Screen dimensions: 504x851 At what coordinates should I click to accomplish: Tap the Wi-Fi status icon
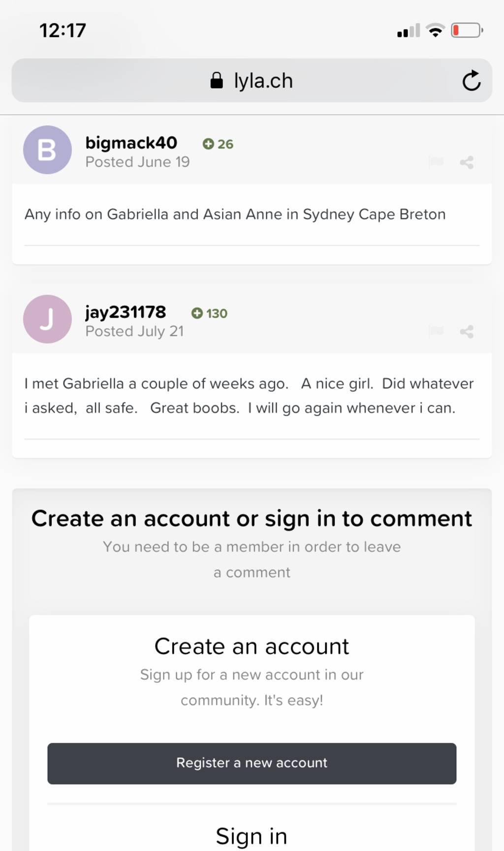point(435,31)
